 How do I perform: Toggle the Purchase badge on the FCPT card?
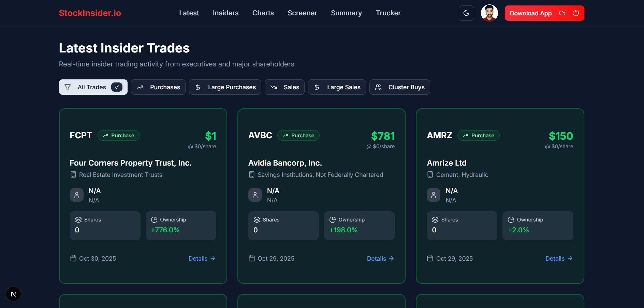pos(119,135)
